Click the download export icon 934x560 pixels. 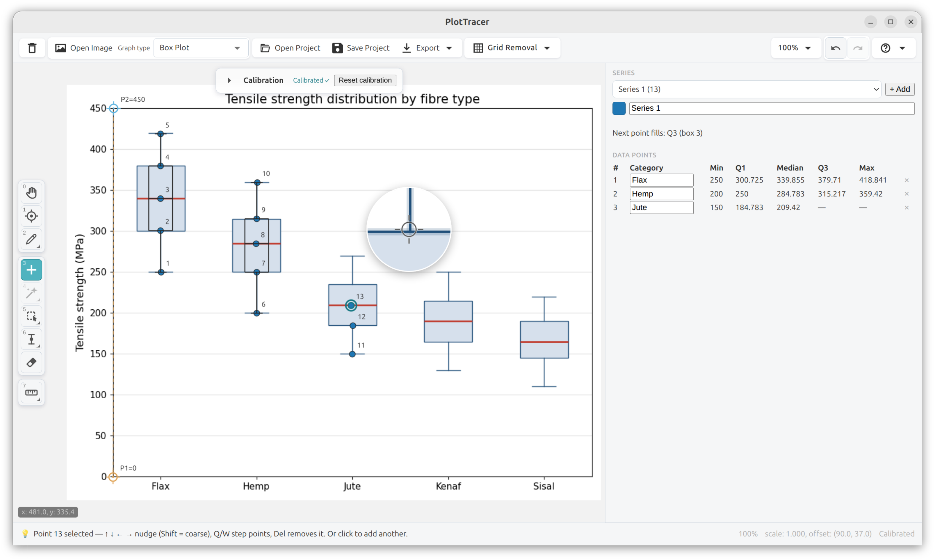click(406, 48)
